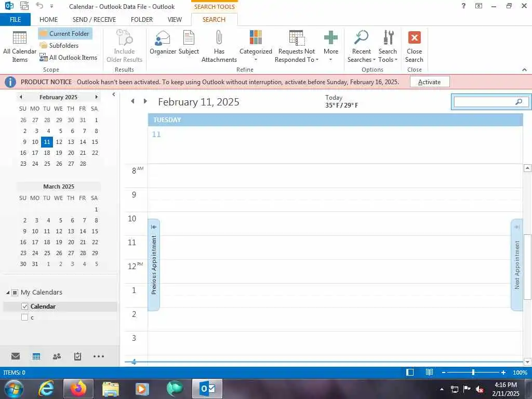Select Subfolders search scope

[59, 46]
